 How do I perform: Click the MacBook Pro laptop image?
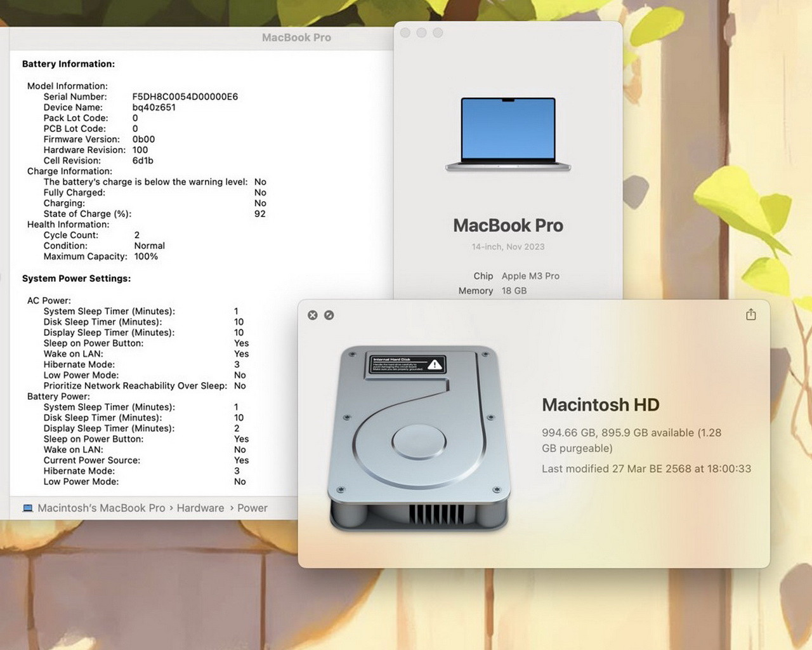tap(508, 134)
